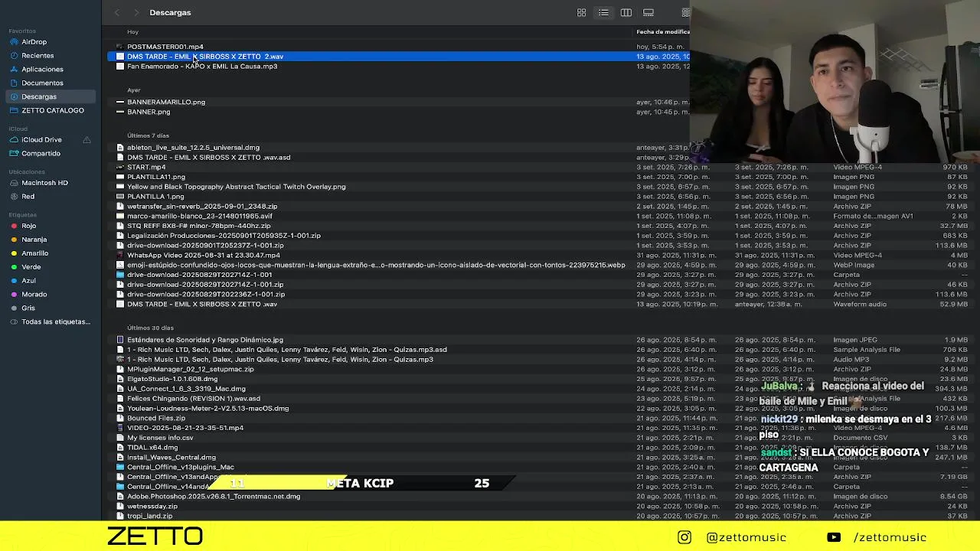Select VIDEO-2025-08-21-23-35-51.mp4
The width and height of the screenshot is (980, 551).
185,428
